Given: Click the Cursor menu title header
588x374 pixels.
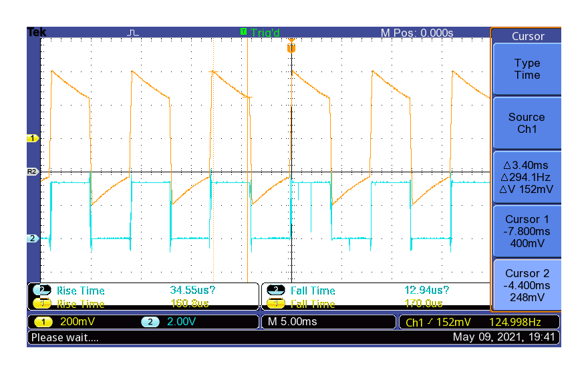Looking at the screenshot, I should pos(527,36).
